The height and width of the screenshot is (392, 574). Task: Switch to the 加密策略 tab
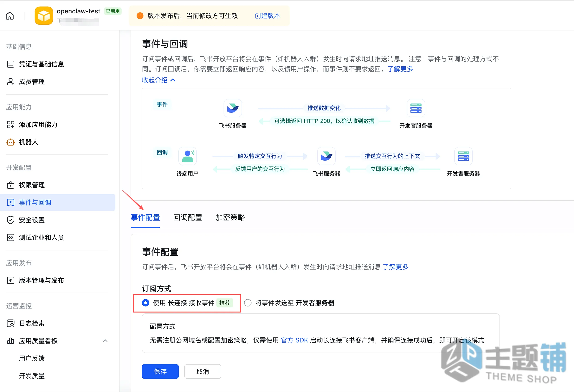click(230, 217)
